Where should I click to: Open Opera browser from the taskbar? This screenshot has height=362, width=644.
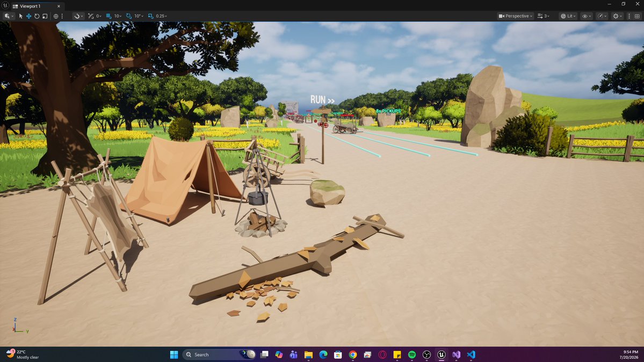coord(382,354)
